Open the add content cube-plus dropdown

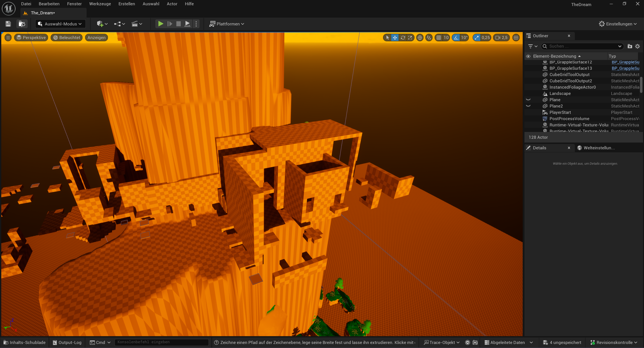tap(102, 24)
